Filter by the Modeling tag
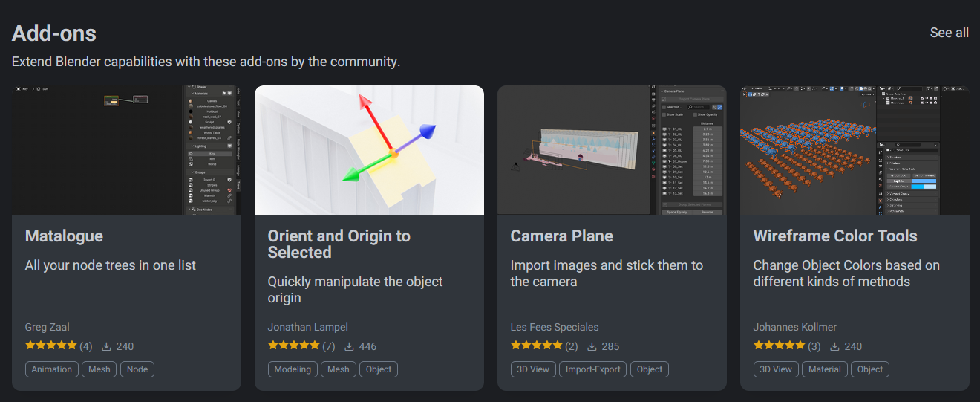 coord(293,369)
